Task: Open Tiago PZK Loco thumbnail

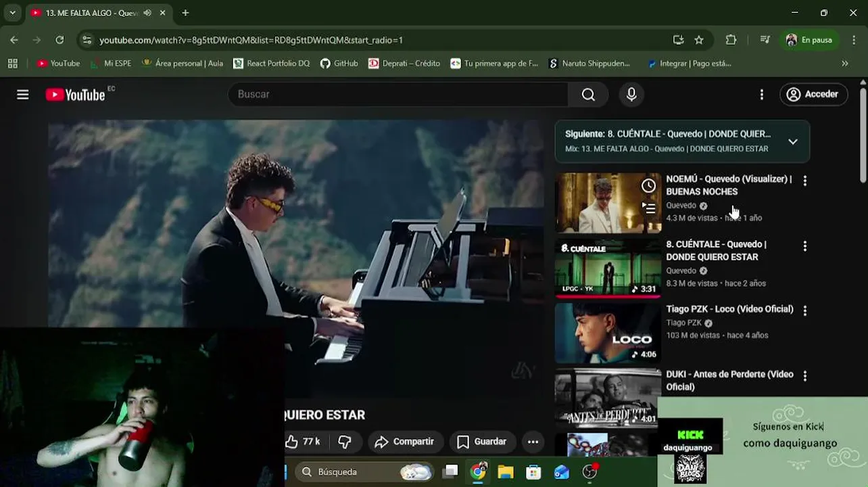Action: pos(608,333)
